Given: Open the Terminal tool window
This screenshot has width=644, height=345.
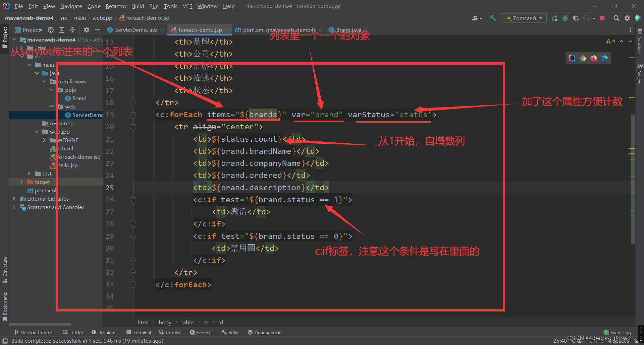Looking at the screenshot, I should (139, 332).
